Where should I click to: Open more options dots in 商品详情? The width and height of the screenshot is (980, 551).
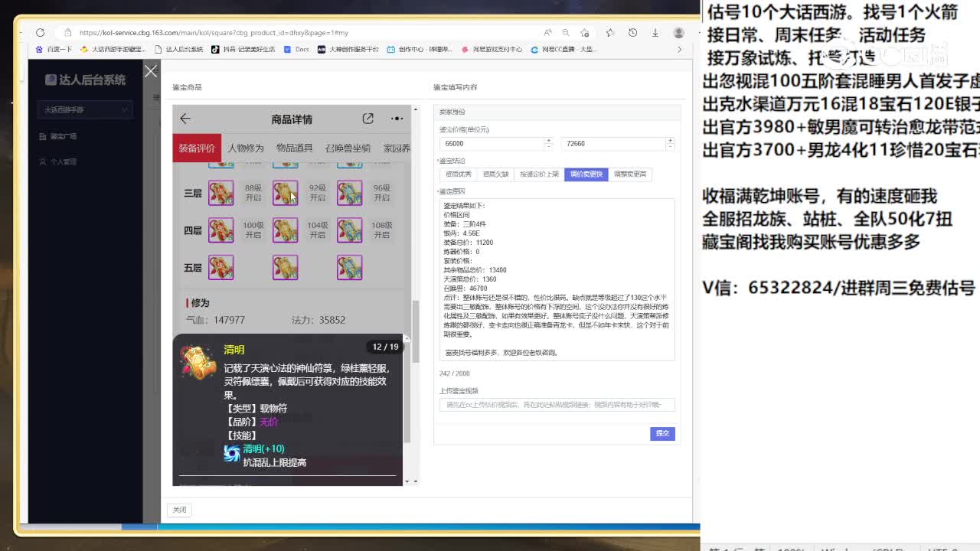click(397, 119)
